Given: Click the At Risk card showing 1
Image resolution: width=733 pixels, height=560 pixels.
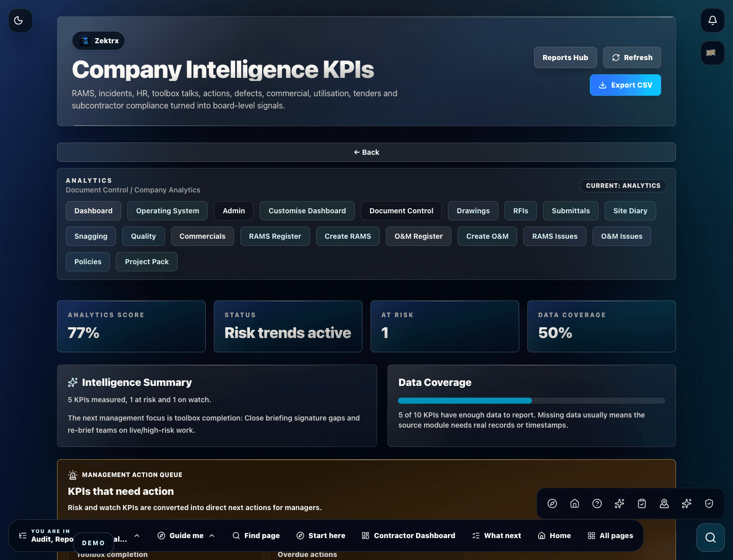Looking at the screenshot, I should pyautogui.click(x=445, y=326).
